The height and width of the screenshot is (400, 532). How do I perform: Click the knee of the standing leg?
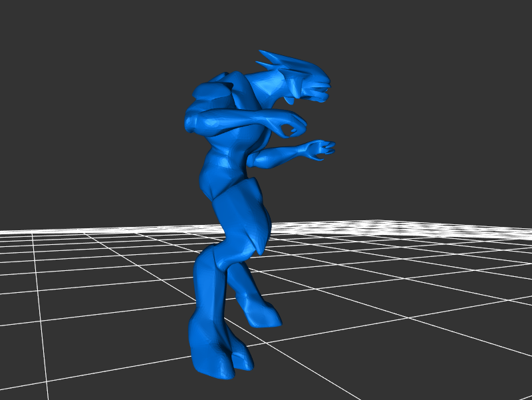[207, 263]
